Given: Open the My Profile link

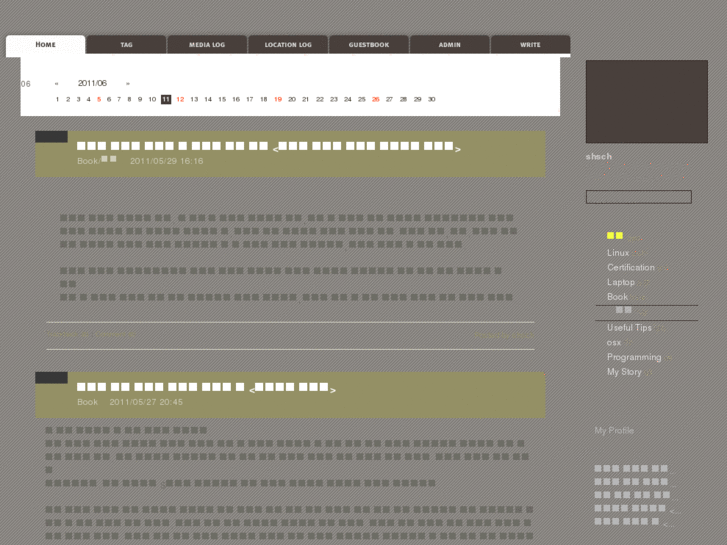Looking at the screenshot, I should click(614, 430).
